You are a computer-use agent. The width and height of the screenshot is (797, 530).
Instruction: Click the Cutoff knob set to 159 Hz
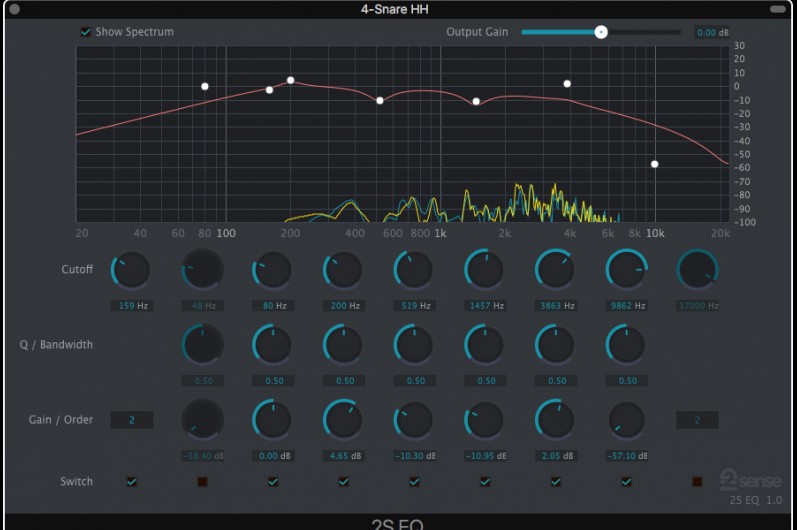[132, 271]
